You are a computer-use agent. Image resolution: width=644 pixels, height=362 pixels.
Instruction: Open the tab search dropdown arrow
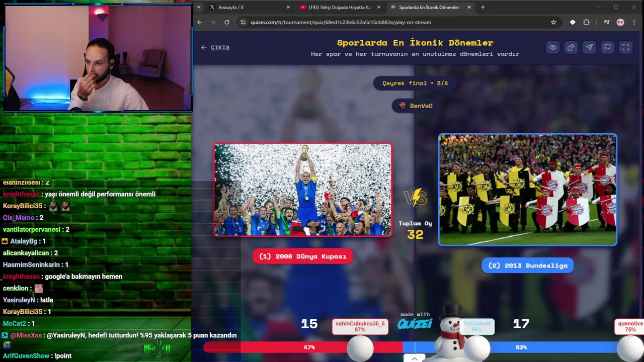coord(199,7)
